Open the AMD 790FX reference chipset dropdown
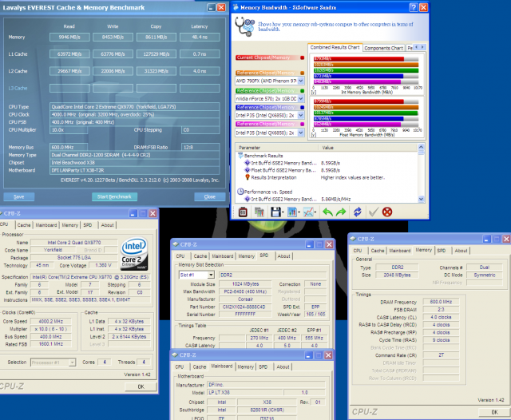511x420 pixels. (x=301, y=81)
